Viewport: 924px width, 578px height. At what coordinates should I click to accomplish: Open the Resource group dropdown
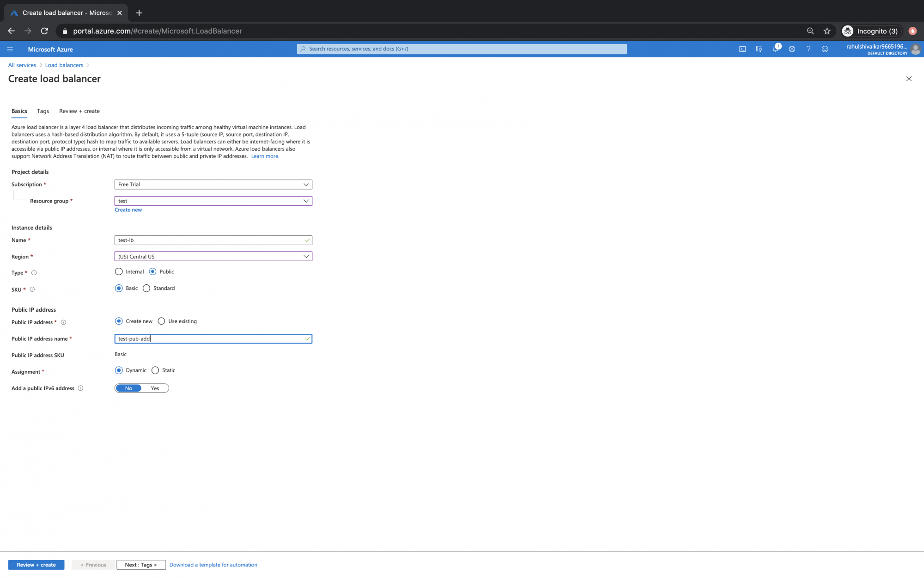point(213,201)
